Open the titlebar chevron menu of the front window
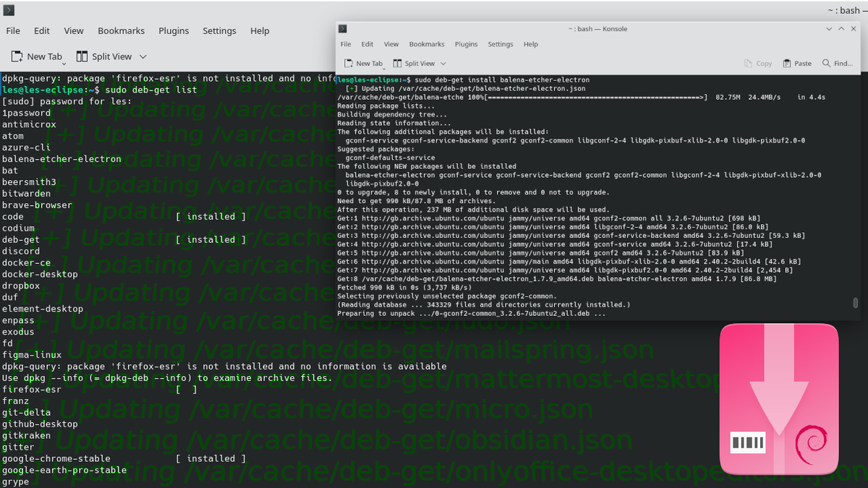Image resolution: width=868 pixels, height=488 pixels. (x=828, y=28)
